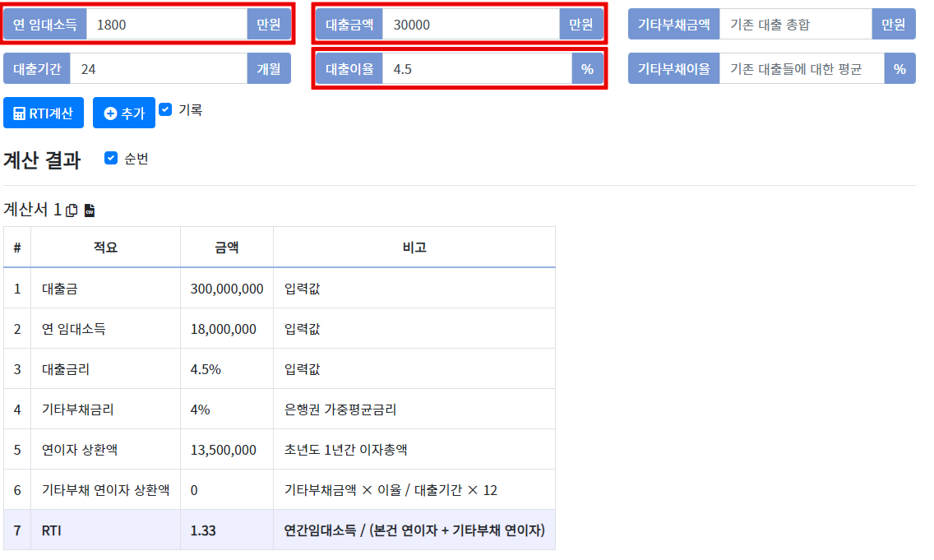Click the % label next to 대출이율
This screenshot has width=934, height=560.
[x=587, y=68]
